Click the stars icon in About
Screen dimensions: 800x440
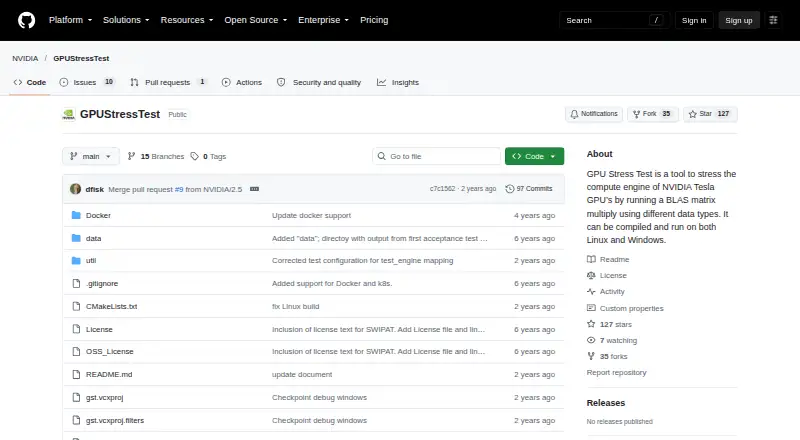(x=591, y=324)
